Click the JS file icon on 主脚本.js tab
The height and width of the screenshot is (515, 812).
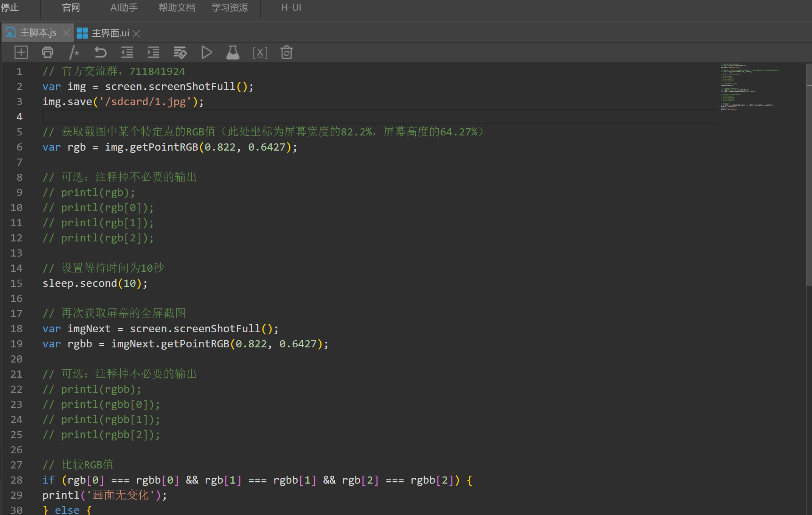pos(11,33)
